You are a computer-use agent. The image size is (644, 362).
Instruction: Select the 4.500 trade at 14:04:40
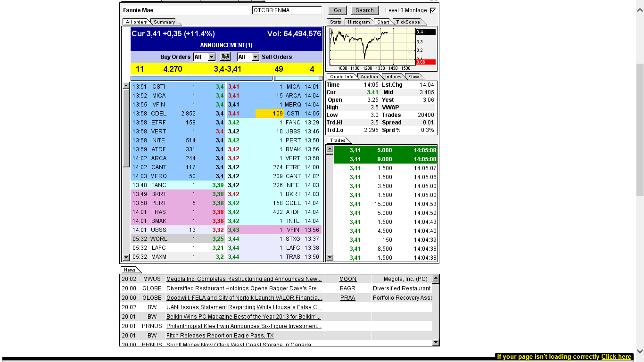click(x=385, y=231)
